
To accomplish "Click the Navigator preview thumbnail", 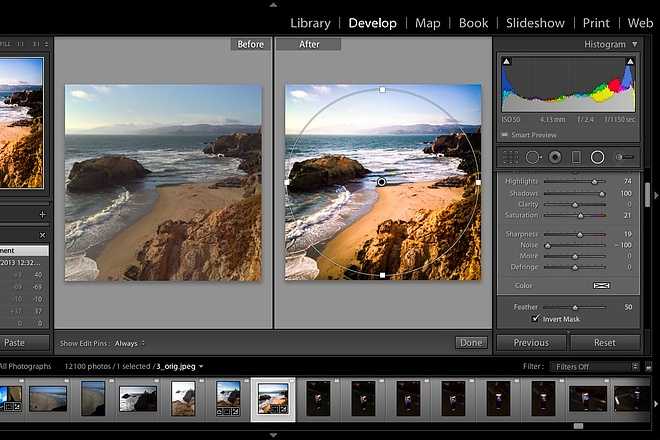I will [x=21, y=123].
